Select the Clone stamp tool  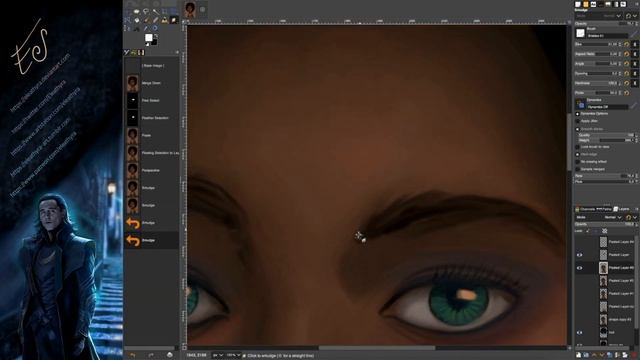pyautogui.click(x=164, y=20)
